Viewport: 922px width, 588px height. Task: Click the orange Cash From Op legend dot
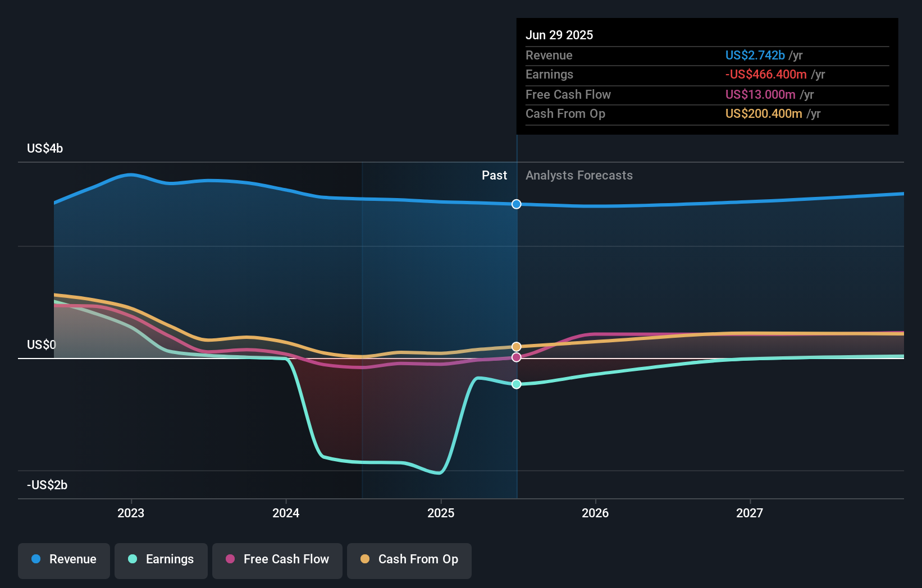(365, 559)
